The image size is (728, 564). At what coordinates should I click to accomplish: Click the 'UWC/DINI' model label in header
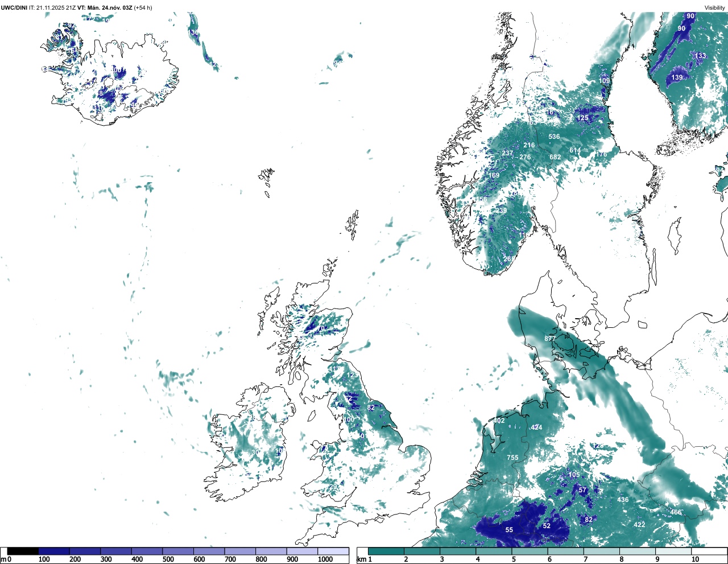tap(14, 7)
